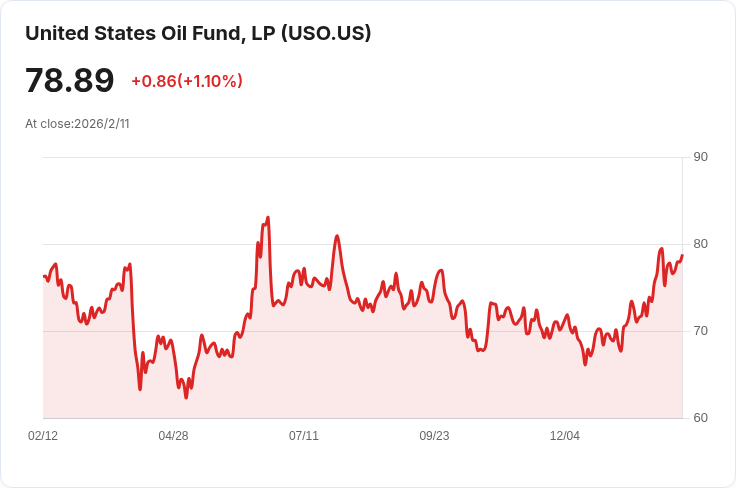
Task: Click the 02/12 x-axis date label
Action: 43,436
